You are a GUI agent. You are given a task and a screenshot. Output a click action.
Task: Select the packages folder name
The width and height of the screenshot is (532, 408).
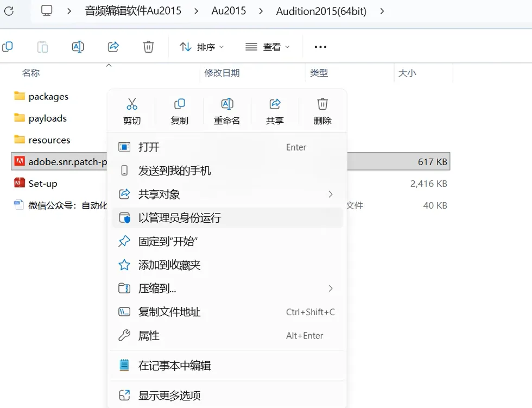click(48, 97)
